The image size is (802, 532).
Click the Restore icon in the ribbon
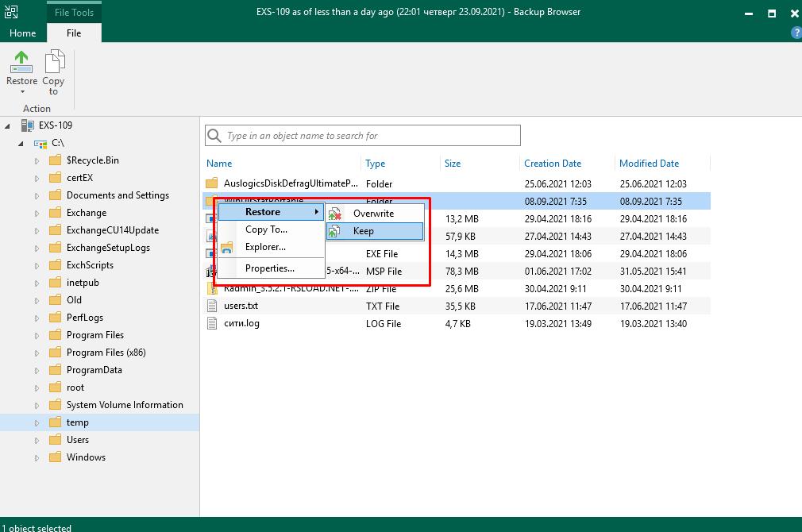point(21,64)
